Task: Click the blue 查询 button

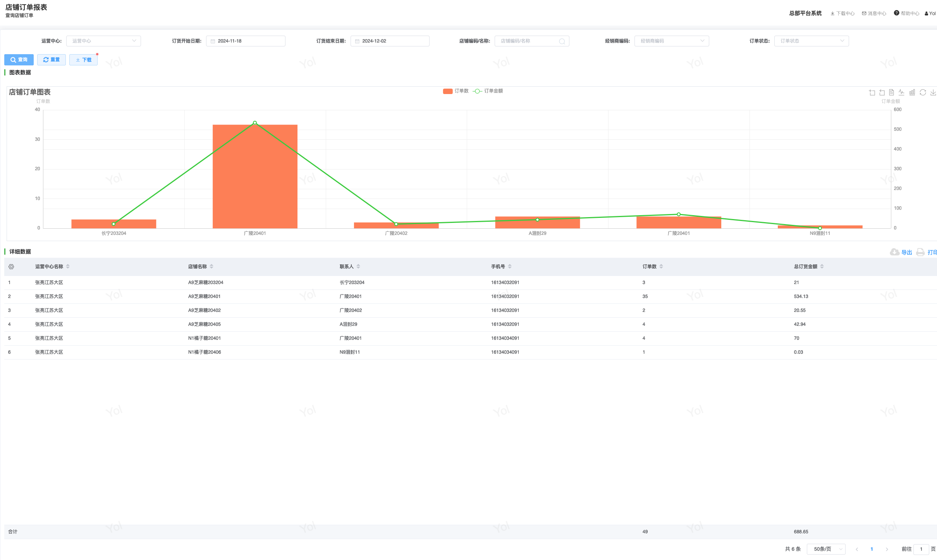Action: 19,60
